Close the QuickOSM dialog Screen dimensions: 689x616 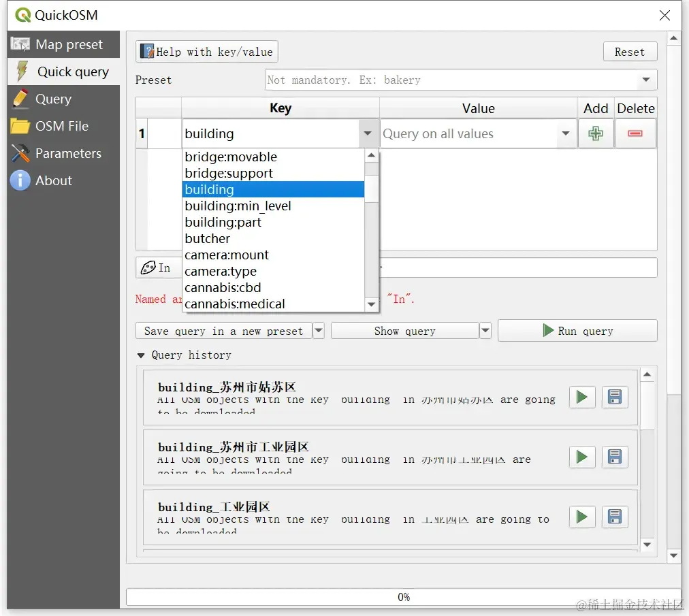click(x=664, y=16)
